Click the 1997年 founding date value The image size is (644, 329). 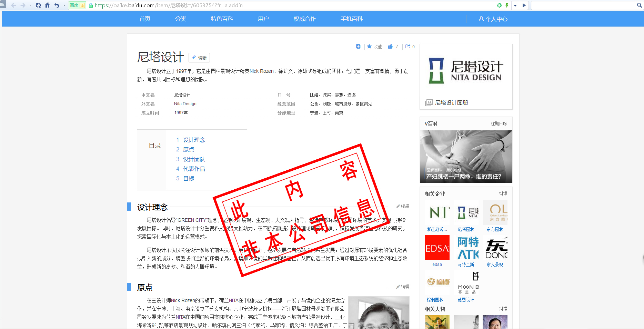[x=181, y=113]
